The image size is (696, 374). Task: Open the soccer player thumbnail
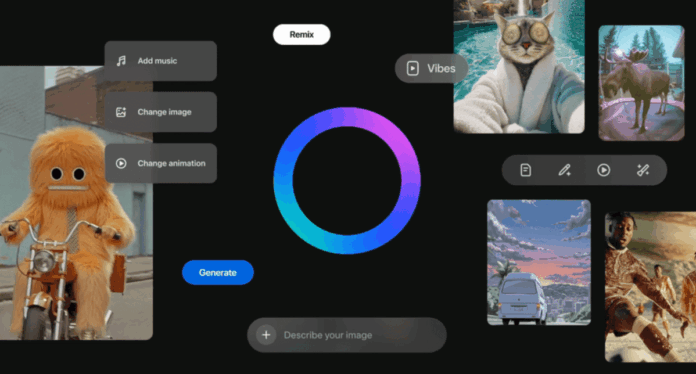tap(650, 287)
